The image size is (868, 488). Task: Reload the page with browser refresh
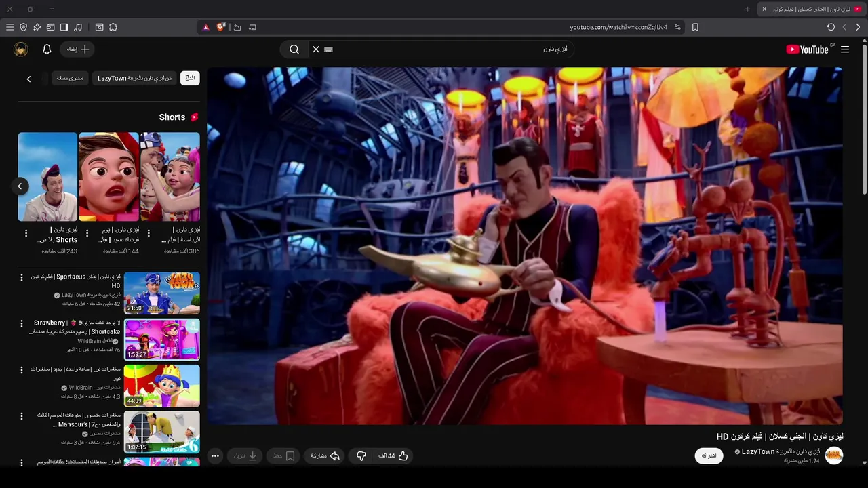[831, 27]
